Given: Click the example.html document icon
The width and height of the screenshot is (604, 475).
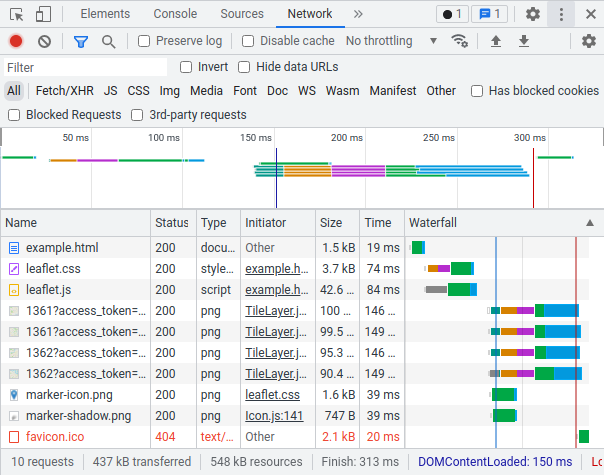Looking at the screenshot, I should (14, 248).
